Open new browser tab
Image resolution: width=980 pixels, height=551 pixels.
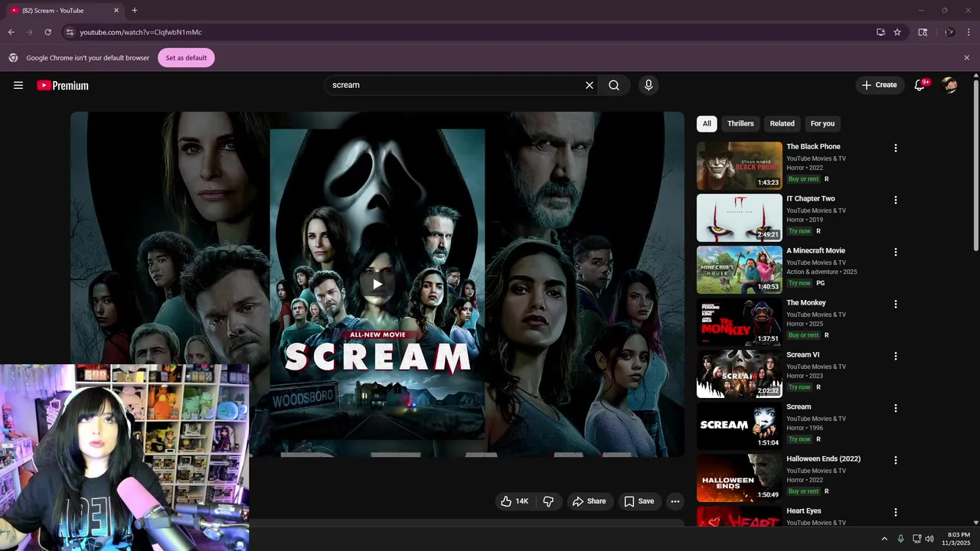(x=135, y=10)
